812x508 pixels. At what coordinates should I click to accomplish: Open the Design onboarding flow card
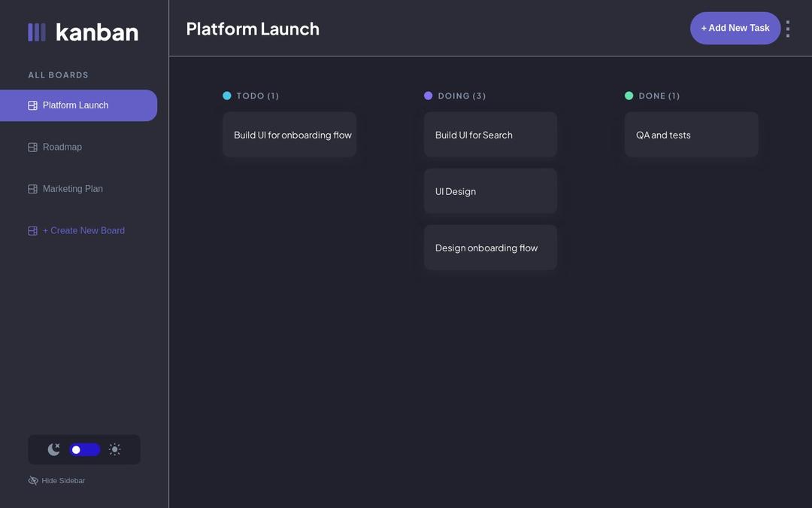[490, 247]
